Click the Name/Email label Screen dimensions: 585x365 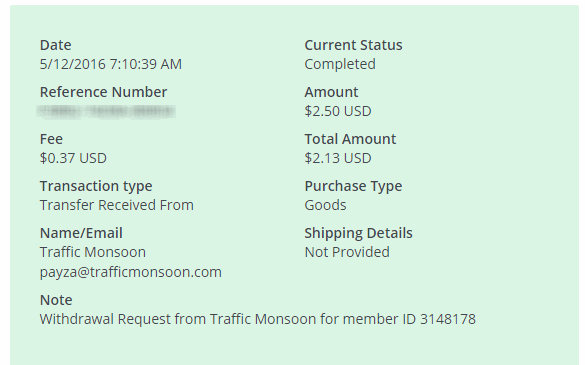(x=81, y=233)
